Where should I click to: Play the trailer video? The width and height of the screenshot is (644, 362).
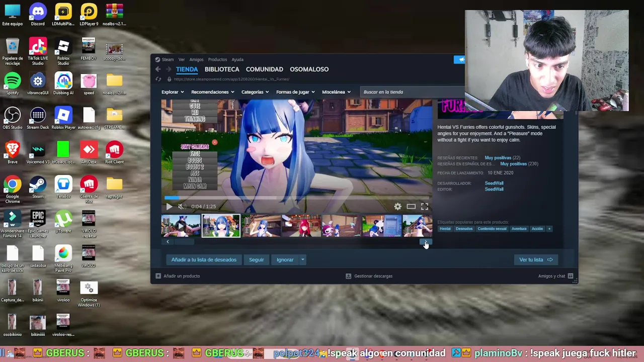(169, 206)
